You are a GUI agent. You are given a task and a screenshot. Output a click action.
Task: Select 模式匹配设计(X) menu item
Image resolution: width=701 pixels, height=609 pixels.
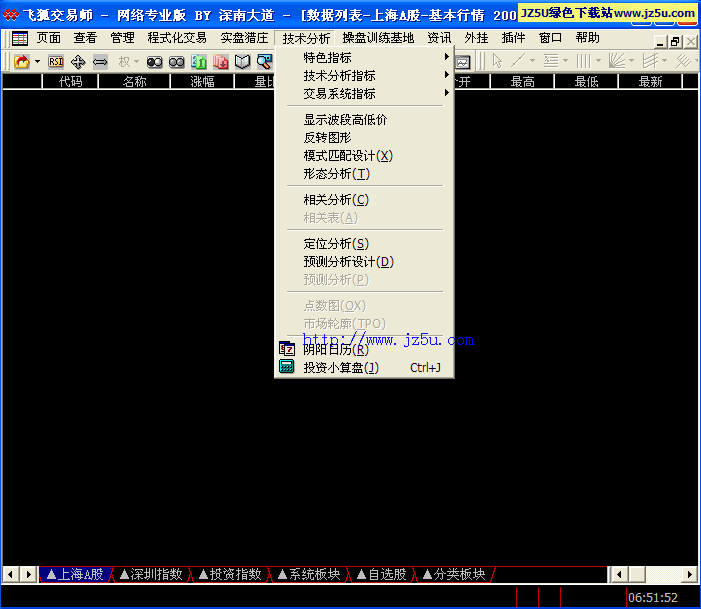pos(364,155)
